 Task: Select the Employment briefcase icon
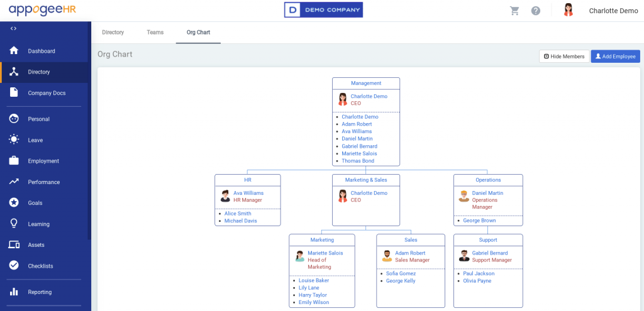pos(14,161)
